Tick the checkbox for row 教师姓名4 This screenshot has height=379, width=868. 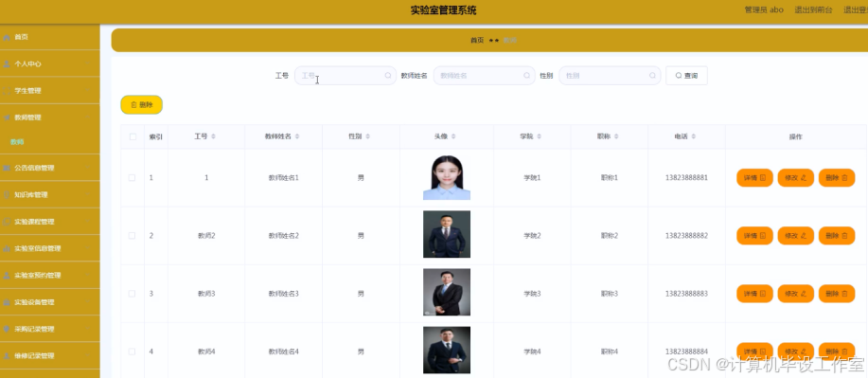pos(132,352)
